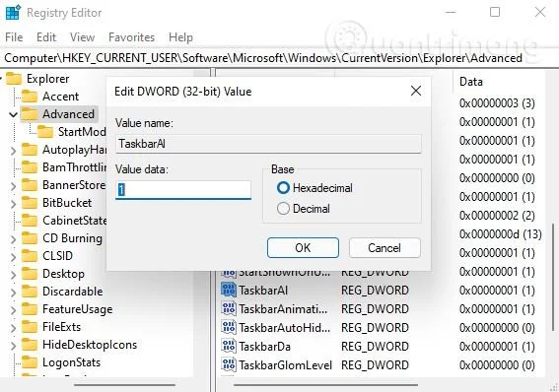The image size is (559, 392).
Task: Click the Accent folder icon
Action: [x=30, y=97]
